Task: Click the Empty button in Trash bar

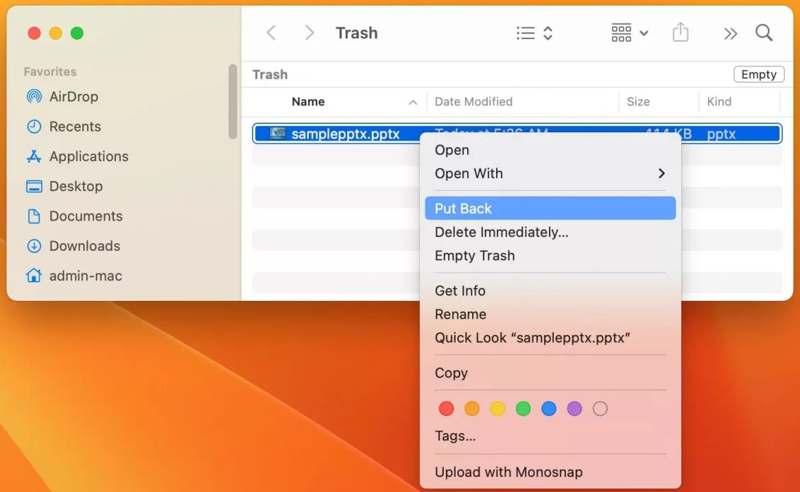Action: 759,75
